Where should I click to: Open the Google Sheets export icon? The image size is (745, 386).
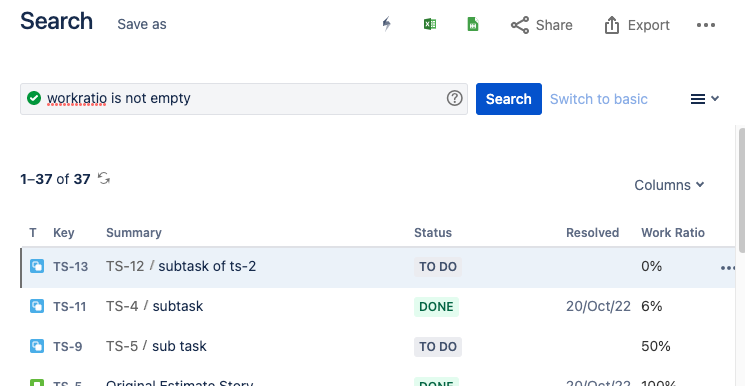click(473, 24)
